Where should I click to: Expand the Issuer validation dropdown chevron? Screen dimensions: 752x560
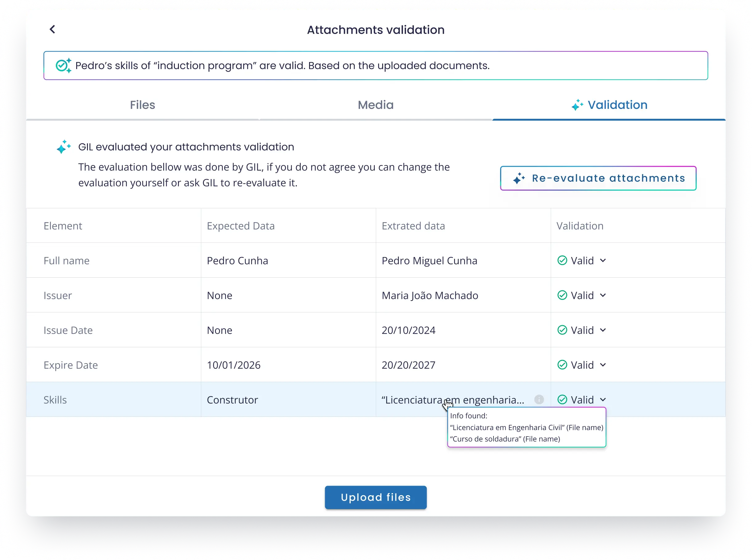[x=602, y=295]
